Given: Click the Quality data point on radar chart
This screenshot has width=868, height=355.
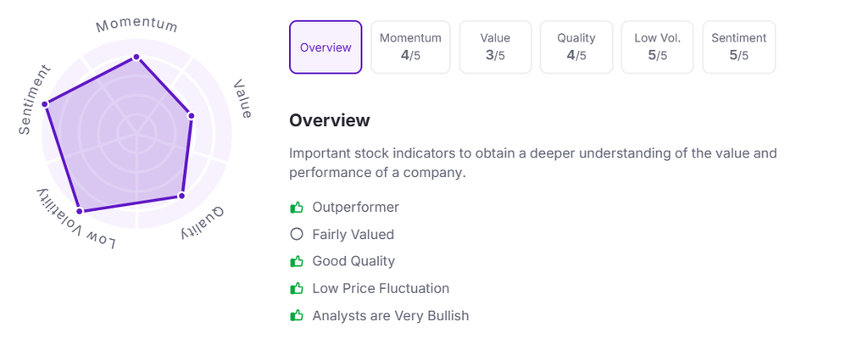Looking at the screenshot, I should click(x=181, y=197).
